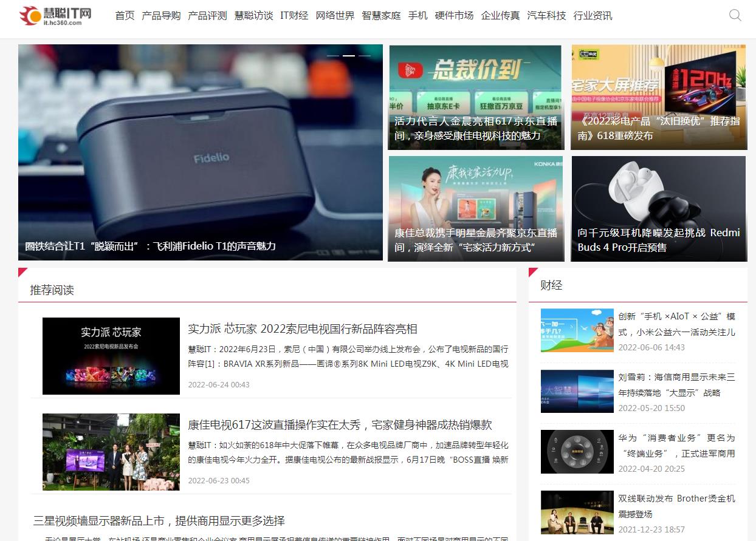Image resolution: width=756 pixels, height=541 pixels.
Task: Select 慧聪访谈 in the navigation
Action: [x=253, y=16]
